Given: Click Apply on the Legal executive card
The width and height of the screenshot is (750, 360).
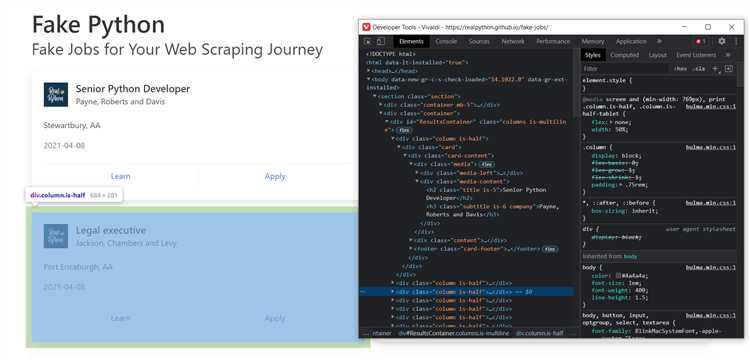Looking at the screenshot, I should pos(275,318).
